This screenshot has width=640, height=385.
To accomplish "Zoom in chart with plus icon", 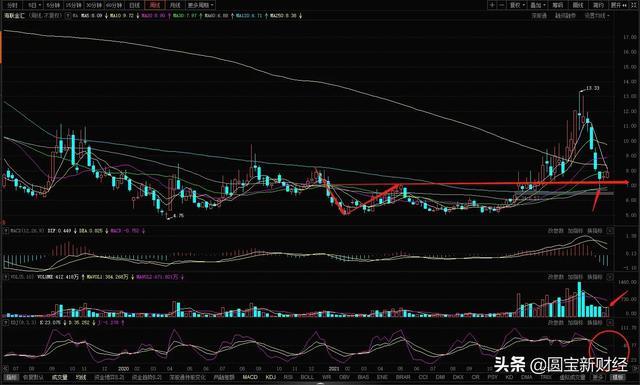I will click(492, 5).
